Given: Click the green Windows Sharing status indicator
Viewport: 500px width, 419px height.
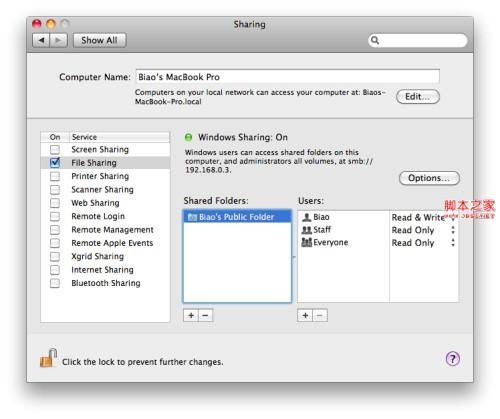Looking at the screenshot, I should (x=189, y=137).
